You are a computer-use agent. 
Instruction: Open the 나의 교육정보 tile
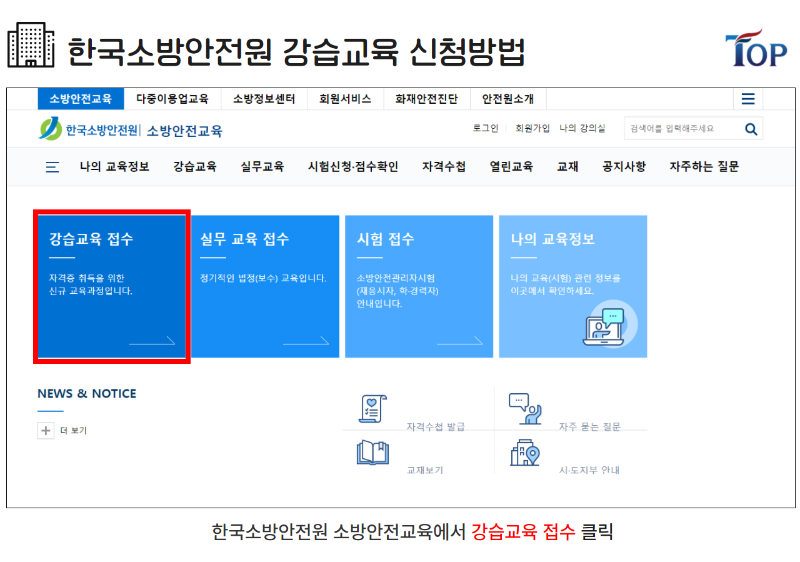pyautogui.click(x=573, y=287)
